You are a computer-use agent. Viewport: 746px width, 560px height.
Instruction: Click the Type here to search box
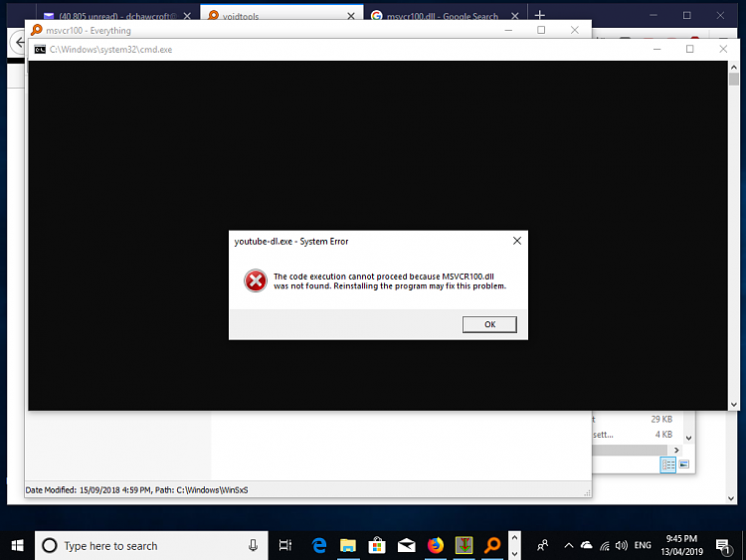pyautogui.click(x=151, y=545)
